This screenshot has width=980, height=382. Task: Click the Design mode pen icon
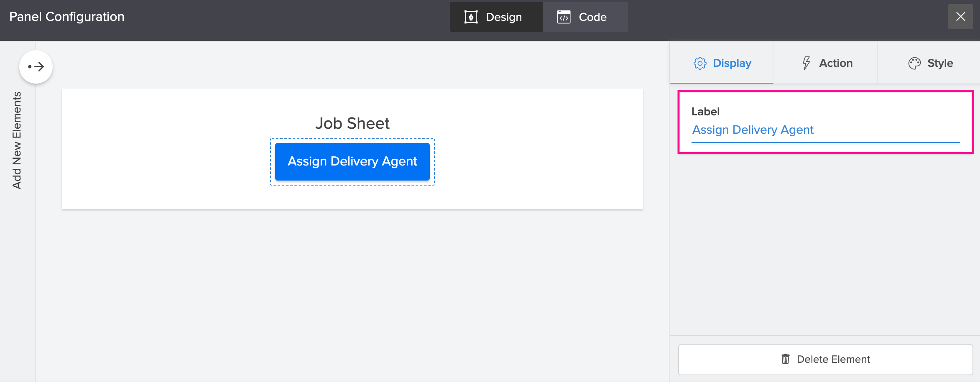click(x=471, y=17)
